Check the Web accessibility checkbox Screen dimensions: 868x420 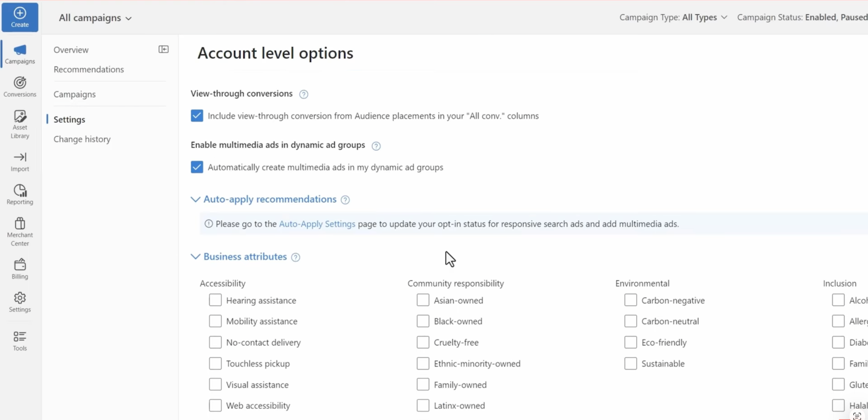(215, 405)
